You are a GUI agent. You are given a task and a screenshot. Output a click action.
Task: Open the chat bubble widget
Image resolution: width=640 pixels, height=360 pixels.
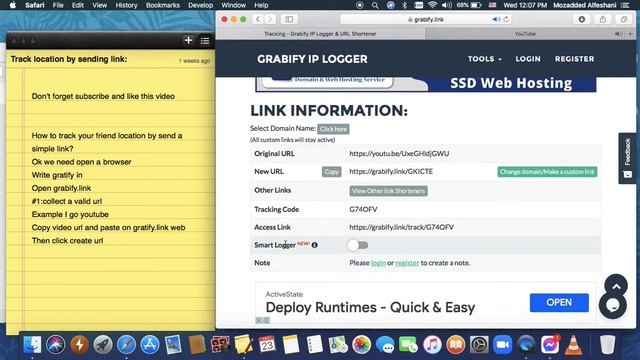click(x=613, y=305)
